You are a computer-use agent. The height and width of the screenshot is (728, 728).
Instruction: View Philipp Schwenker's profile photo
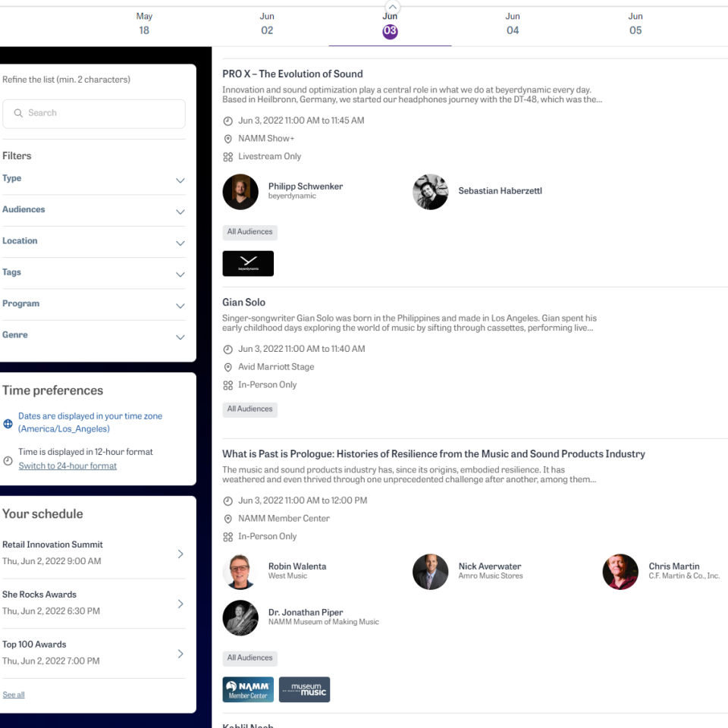click(240, 192)
